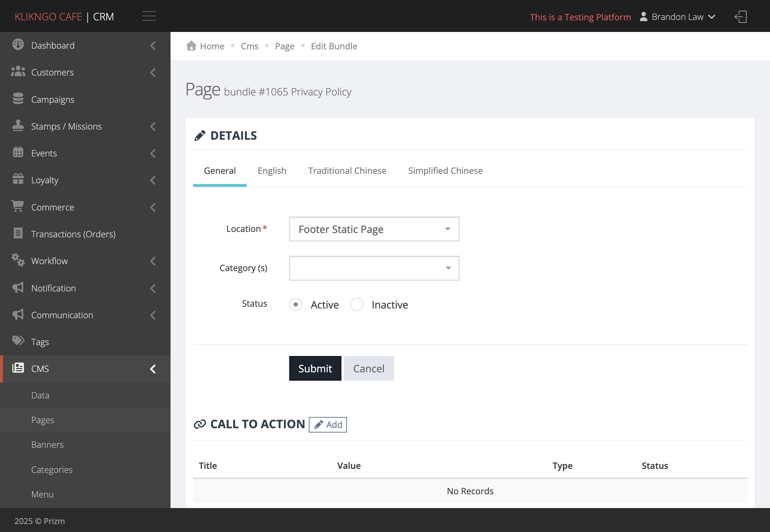The height and width of the screenshot is (532, 770).
Task: Click the Cancel button
Action: tap(369, 368)
